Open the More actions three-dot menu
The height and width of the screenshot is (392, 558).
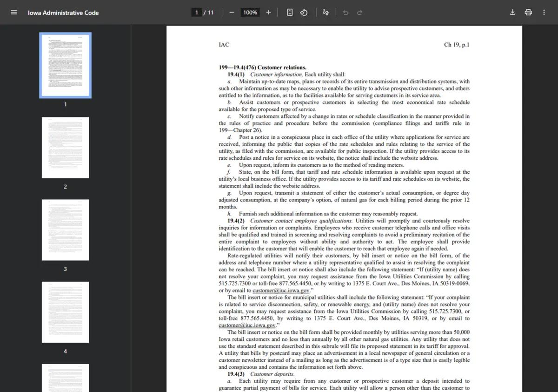544,13
